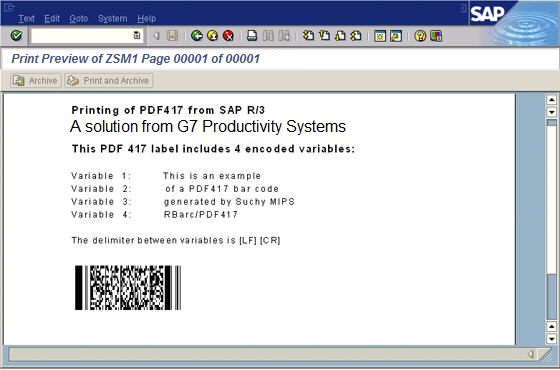Go to Next Page icon
This screenshot has height=370, width=560.
pyautogui.click(x=340, y=35)
